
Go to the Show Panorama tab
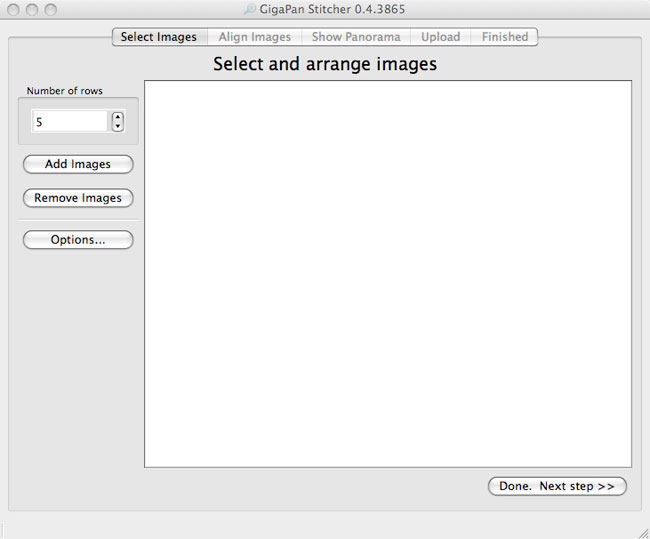[356, 37]
